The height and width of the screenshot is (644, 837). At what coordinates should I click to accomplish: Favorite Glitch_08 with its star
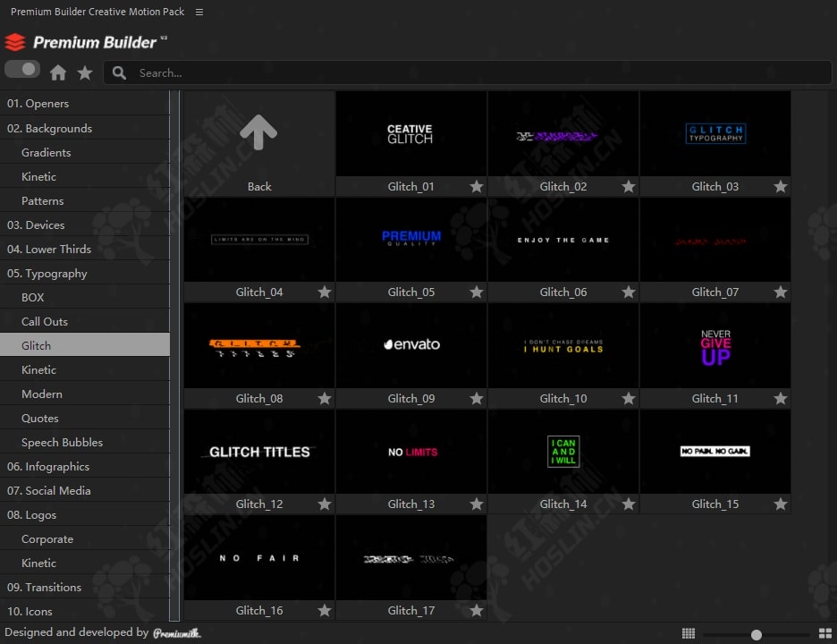point(325,398)
